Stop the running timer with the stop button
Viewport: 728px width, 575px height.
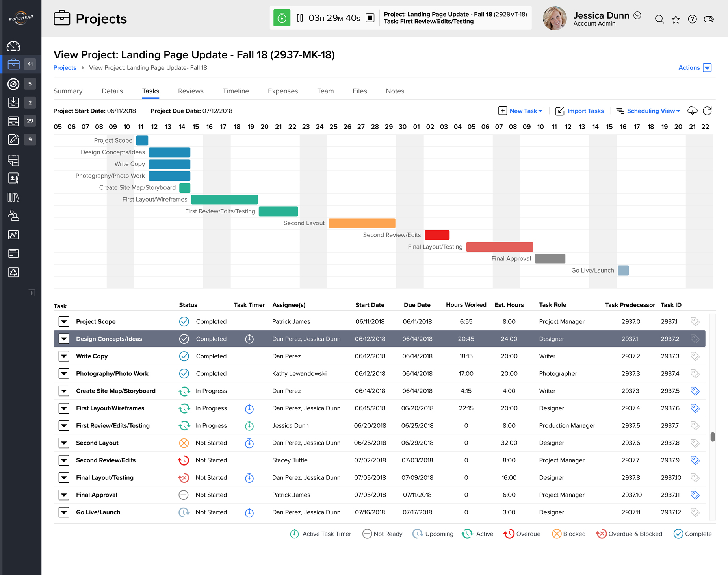coord(370,18)
